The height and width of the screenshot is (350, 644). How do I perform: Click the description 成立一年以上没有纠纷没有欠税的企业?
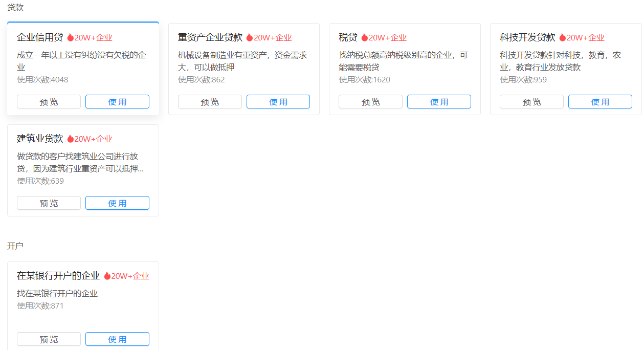point(82,61)
